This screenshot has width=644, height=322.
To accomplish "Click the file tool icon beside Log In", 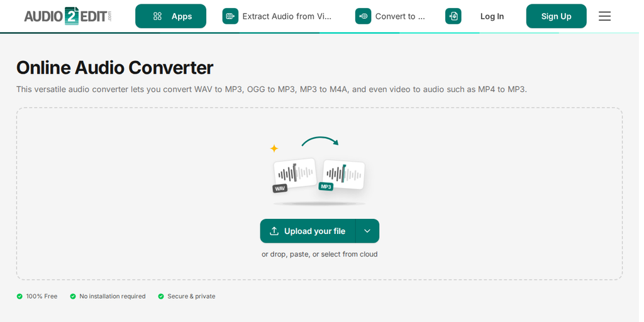I will coord(453,16).
